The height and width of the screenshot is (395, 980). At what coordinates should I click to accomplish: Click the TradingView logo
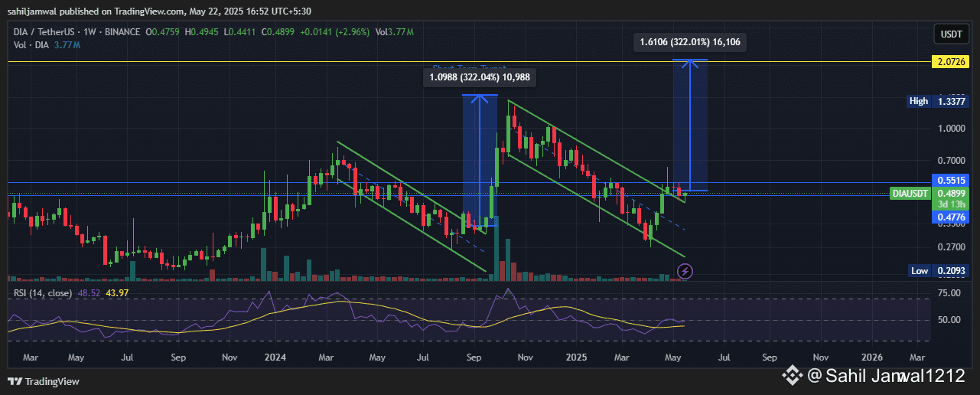point(44,381)
